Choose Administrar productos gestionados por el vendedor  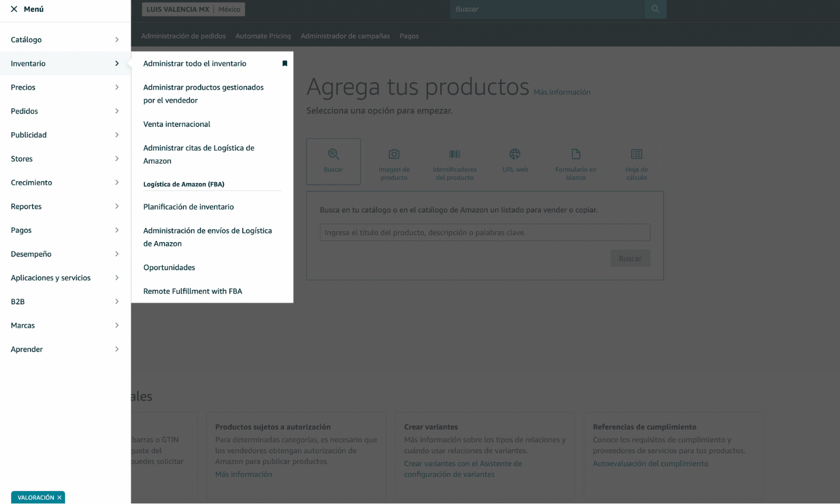pyautogui.click(x=203, y=94)
